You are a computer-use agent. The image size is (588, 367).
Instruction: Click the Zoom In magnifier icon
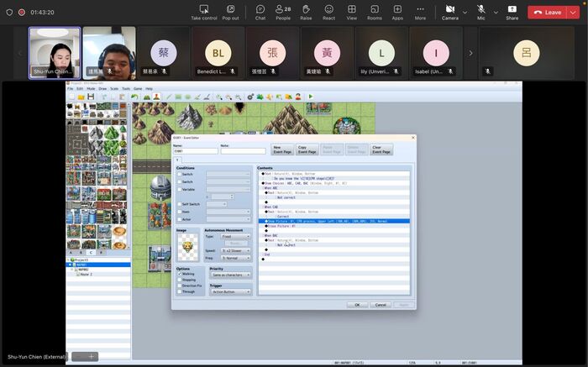pos(219,97)
